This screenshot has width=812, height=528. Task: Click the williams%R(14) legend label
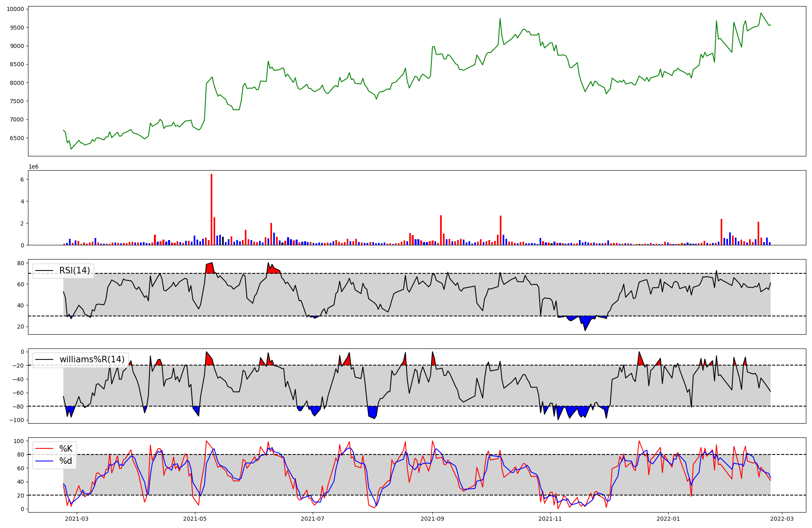92,359
